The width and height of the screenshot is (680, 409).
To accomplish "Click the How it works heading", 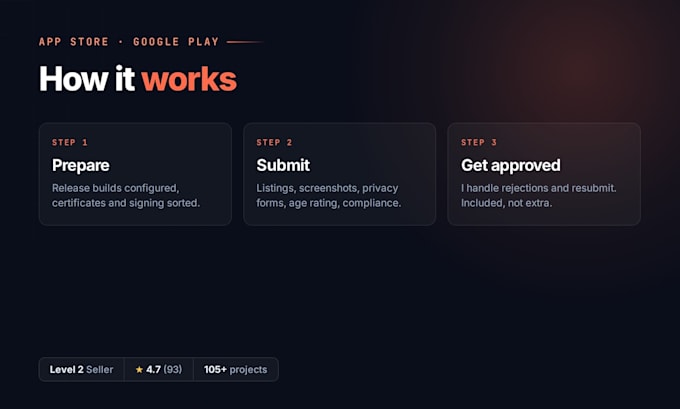I will click(138, 79).
